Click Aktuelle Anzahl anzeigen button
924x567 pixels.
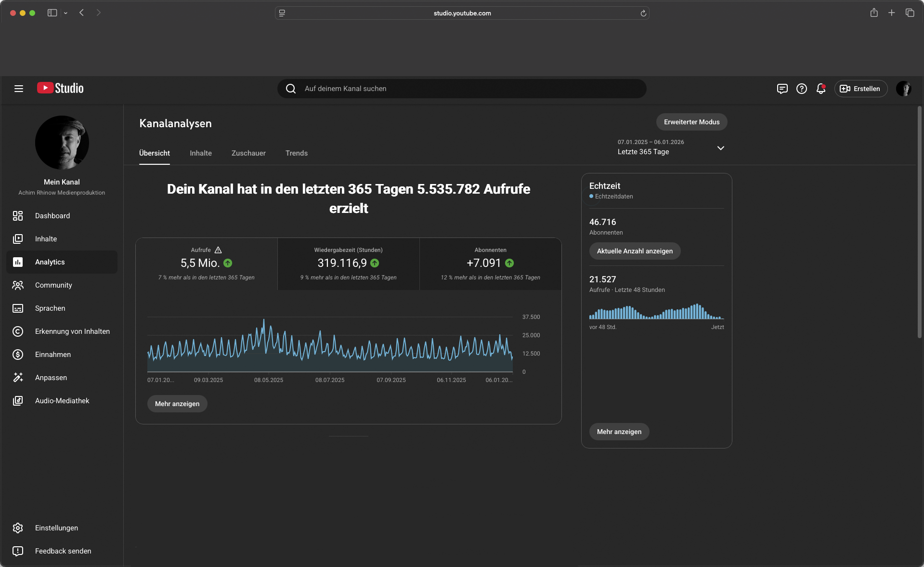click(635, 251)
